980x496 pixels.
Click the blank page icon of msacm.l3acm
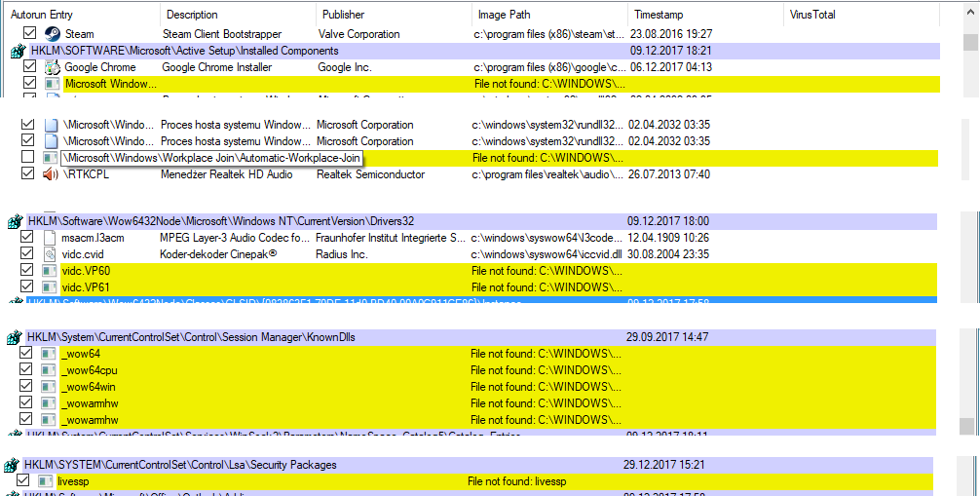coord(50,238)
